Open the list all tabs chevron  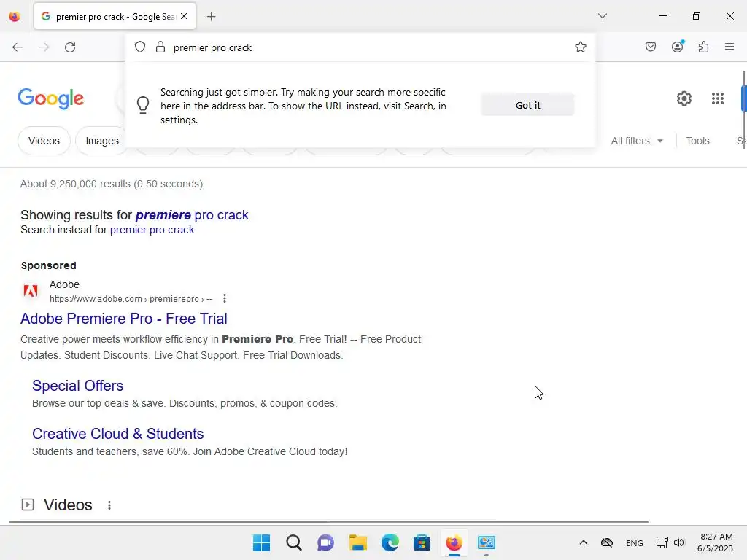pyautogui.click(x=602, y=16)
